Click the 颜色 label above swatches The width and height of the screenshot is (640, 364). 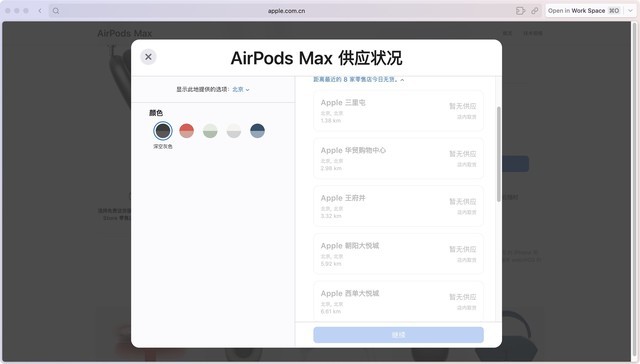(x=156, y=113)
